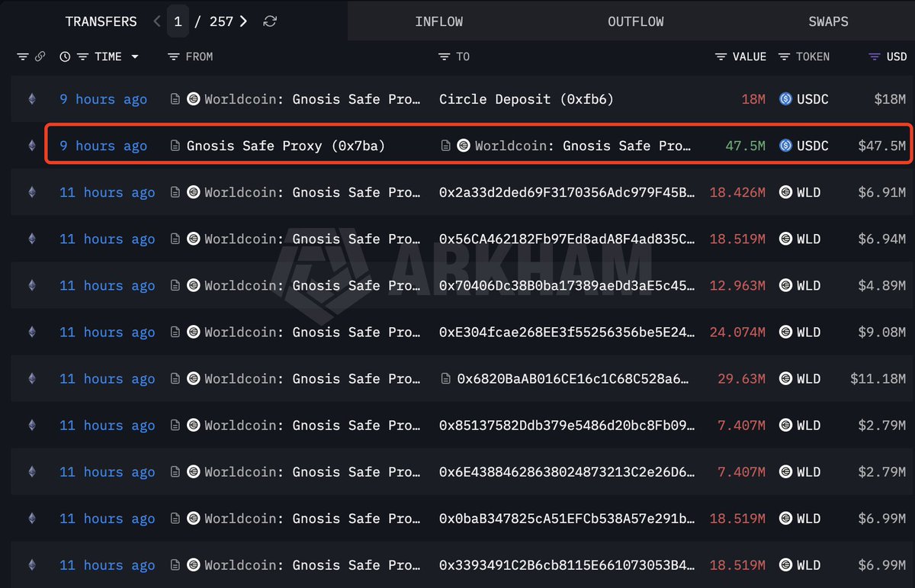Refresh the transfers list with the circular arrows icon
Screen dimensions: 915x588
pyautogui.click(x=270, y=21)
